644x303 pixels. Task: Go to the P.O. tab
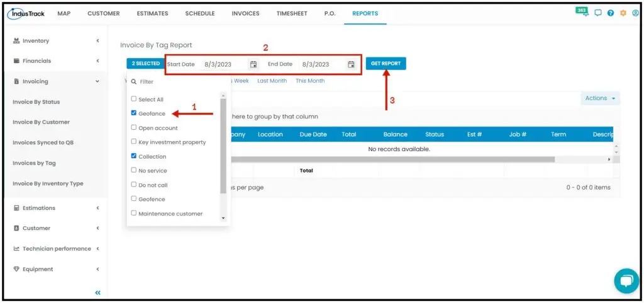(x=330, y=14)
